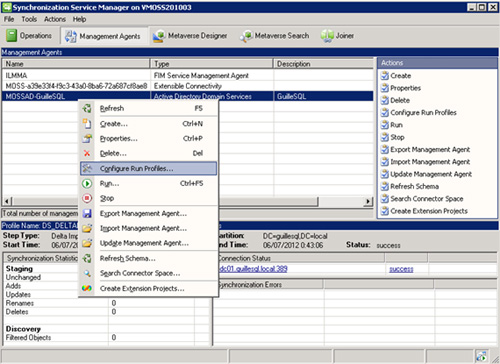Sort agents by Name column header
Screen dimensions: 500x364
click(76, 64)
